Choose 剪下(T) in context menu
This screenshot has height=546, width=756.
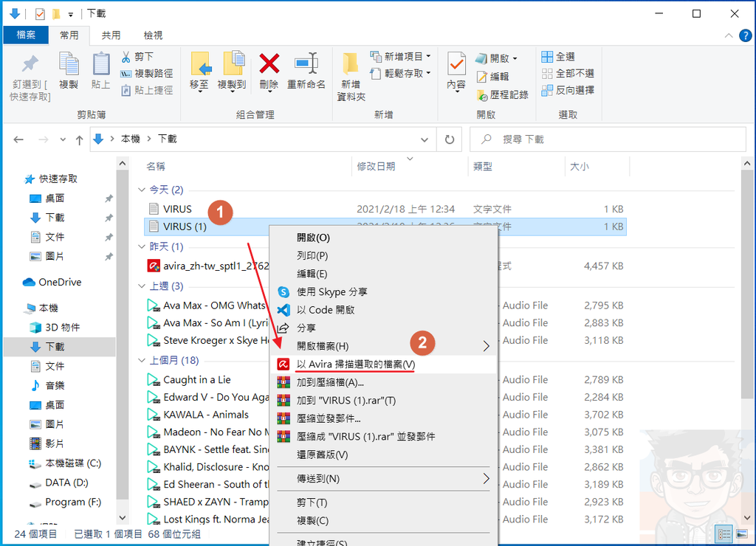coord(383,502)
